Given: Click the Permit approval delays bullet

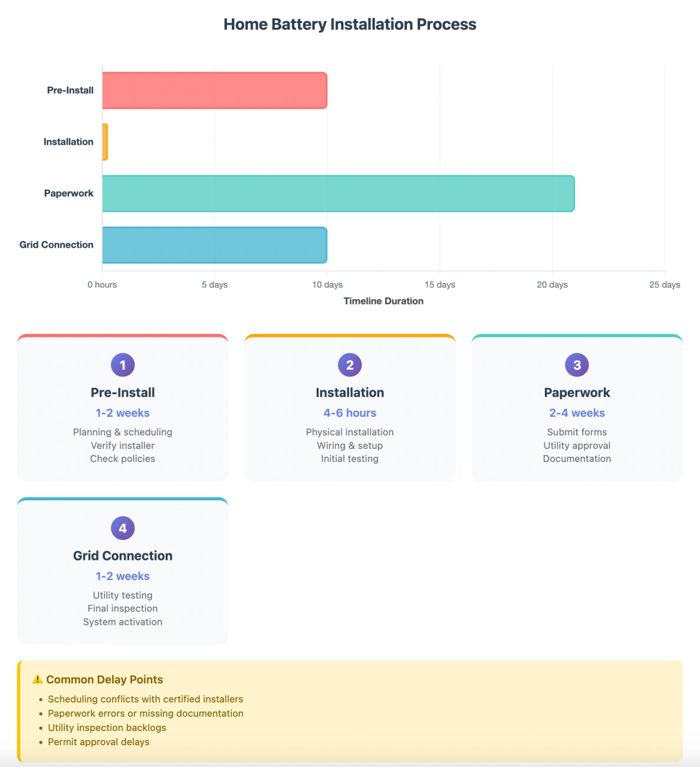Looking at the screenshot, I should pos(98,742).
